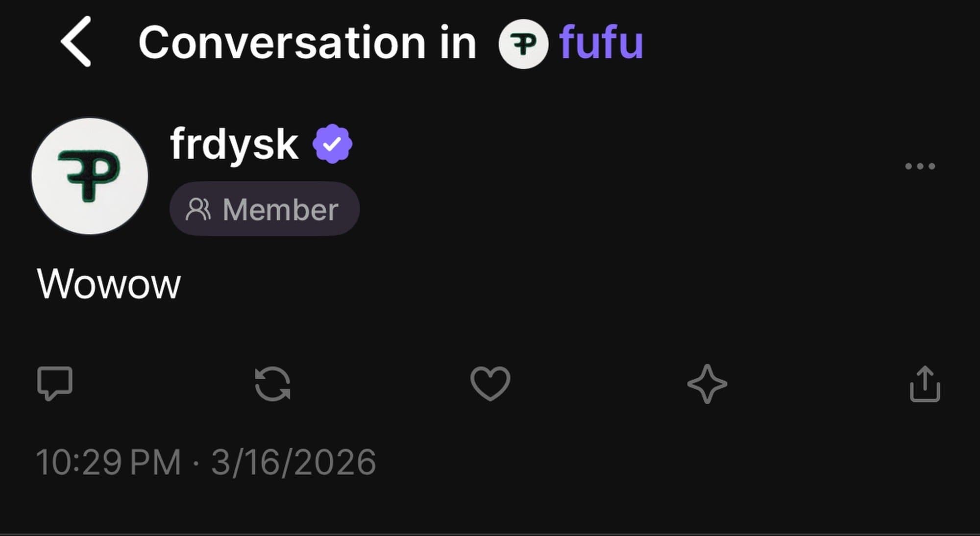Click the purple verified badge
The image size is (980, 536).
[333, 144]
